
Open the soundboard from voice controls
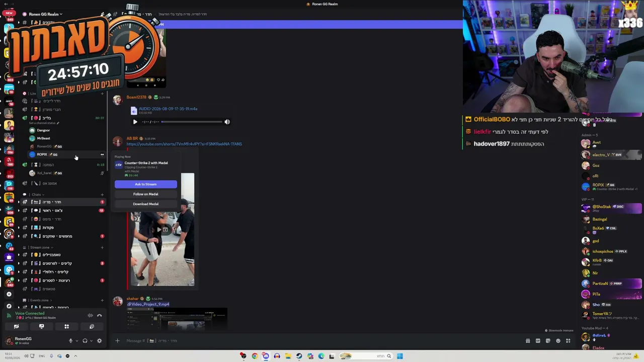tap(92, 327)
